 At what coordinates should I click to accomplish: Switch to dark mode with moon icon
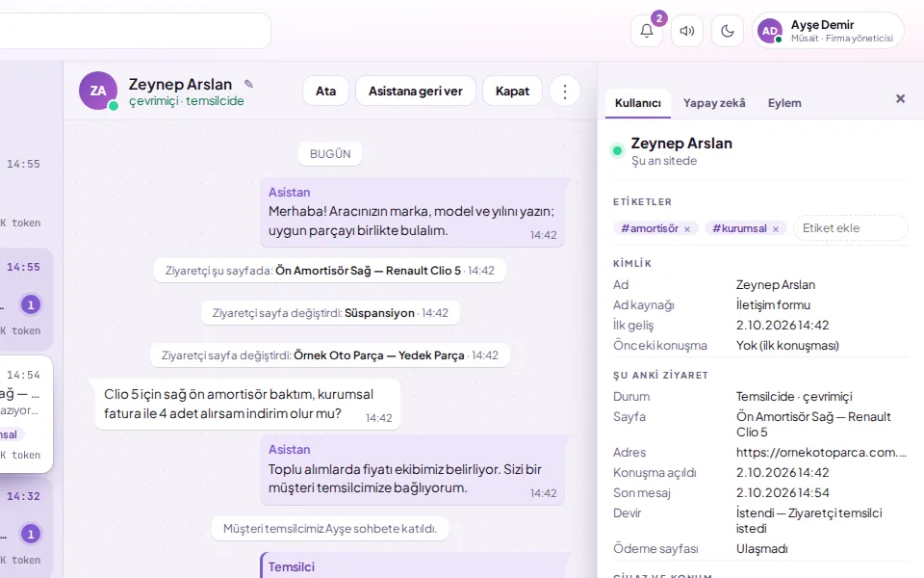728,31
